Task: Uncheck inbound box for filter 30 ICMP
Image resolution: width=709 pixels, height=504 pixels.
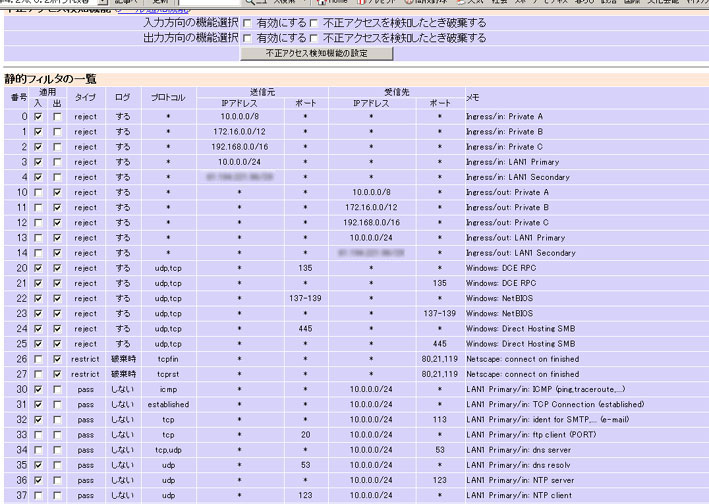Action: point(38,389)
